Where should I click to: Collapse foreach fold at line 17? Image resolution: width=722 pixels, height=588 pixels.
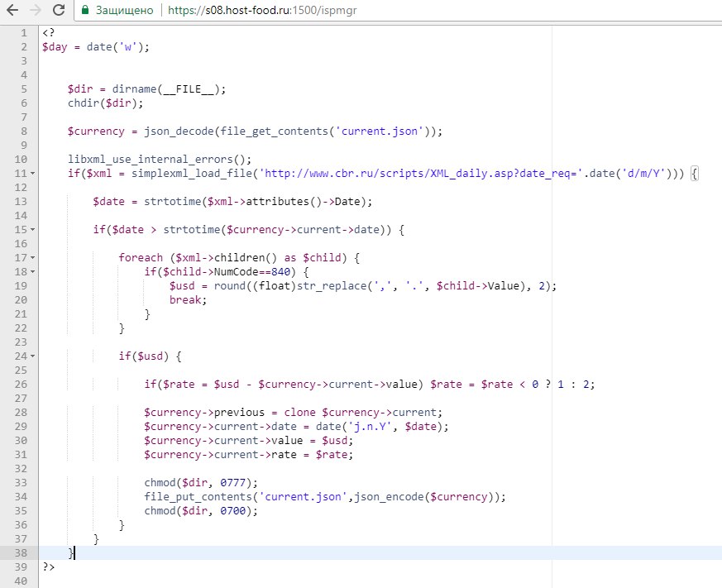point(33,258)
